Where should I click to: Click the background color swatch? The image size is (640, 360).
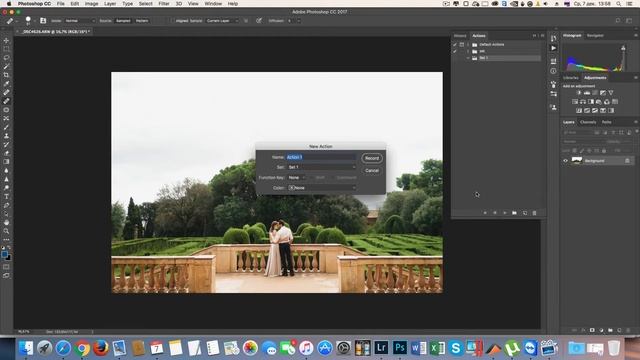pyautogui.click(x=8, y=258)
